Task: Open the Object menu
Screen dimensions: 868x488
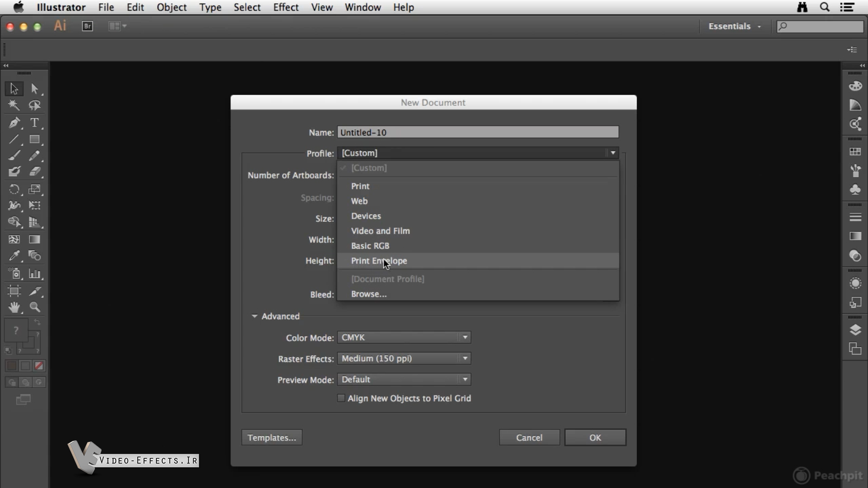Action: click(171, 8)
